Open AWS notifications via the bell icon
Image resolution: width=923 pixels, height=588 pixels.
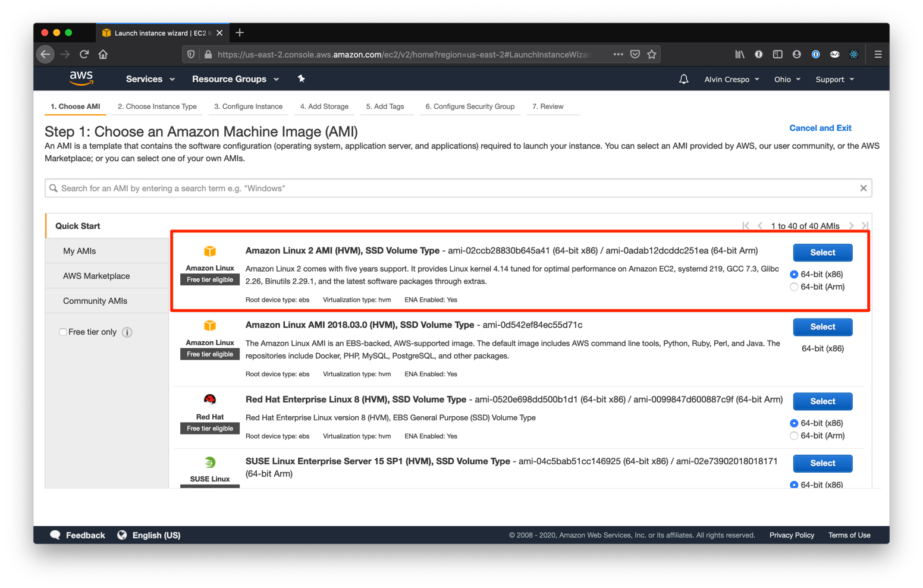tap(683, 78)
